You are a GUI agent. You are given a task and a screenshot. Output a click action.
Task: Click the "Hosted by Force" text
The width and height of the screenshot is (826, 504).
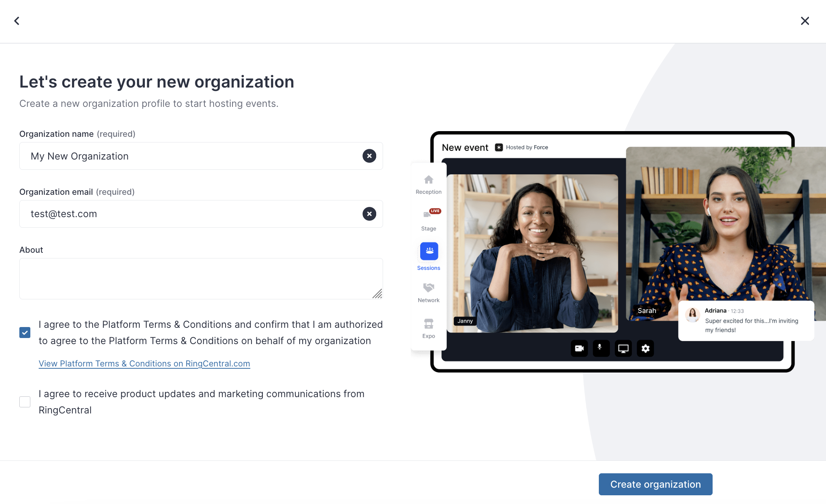click(x=527, y=147)
